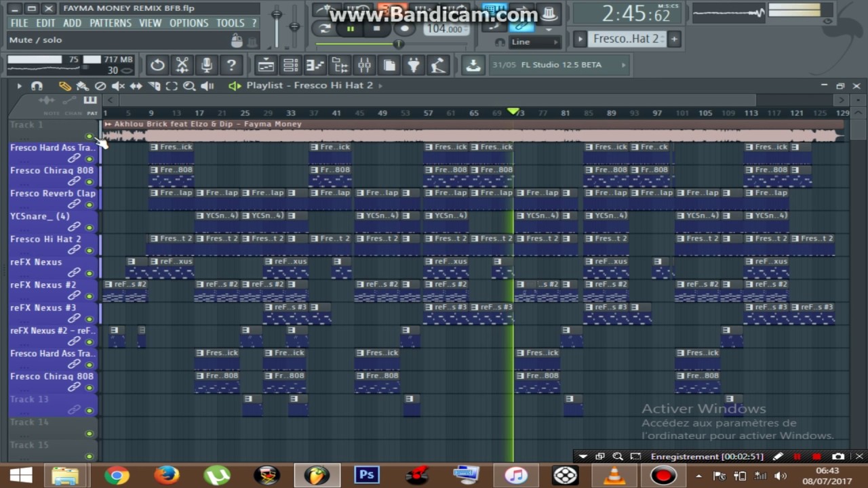This screenshot has width=868, height=488.
Task: Select the Paint brush tool in playlist
Action: pos(82,86)
